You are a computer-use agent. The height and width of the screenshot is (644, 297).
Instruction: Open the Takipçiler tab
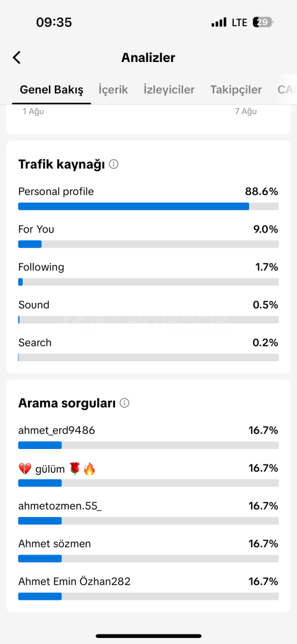[x=236, y=90]
